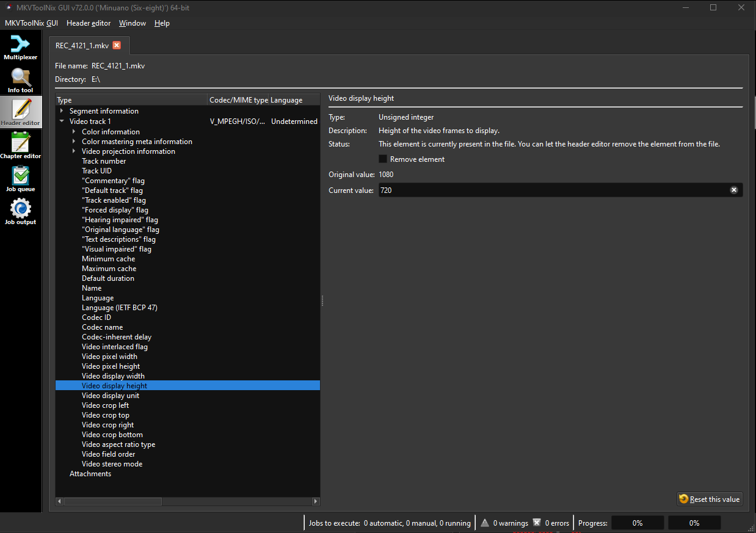
Task: Open the MKVToolNix GUI menu
Action: tap(31, 23)
